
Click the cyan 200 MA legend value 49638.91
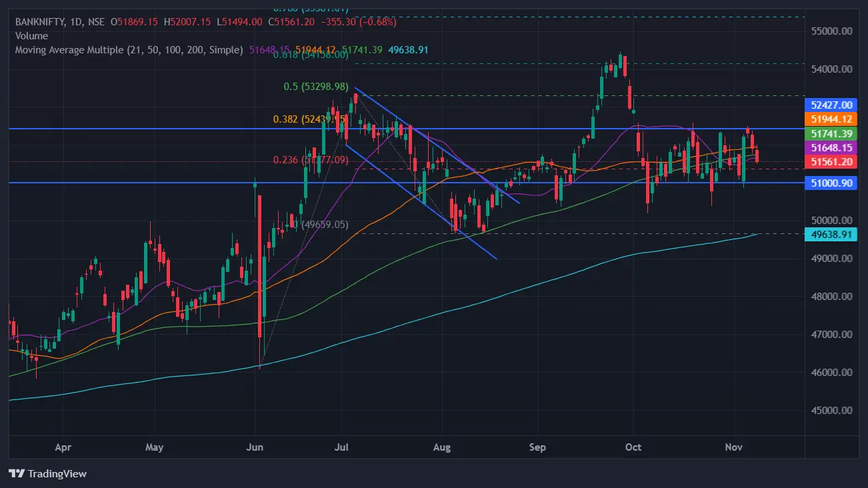pyautogui.click(x=407, y=50)
